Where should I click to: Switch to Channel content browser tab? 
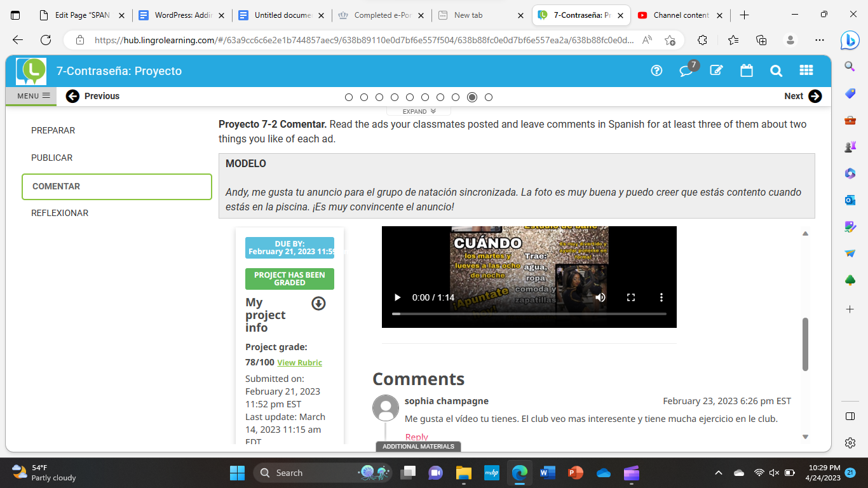[681, 15]
